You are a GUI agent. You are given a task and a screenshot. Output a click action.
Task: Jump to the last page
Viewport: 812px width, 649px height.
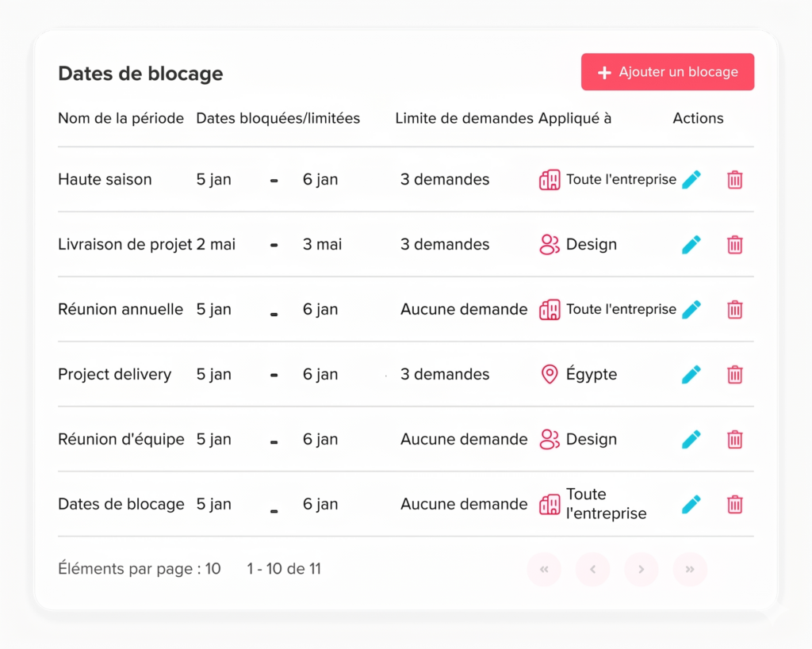[690, 569]
